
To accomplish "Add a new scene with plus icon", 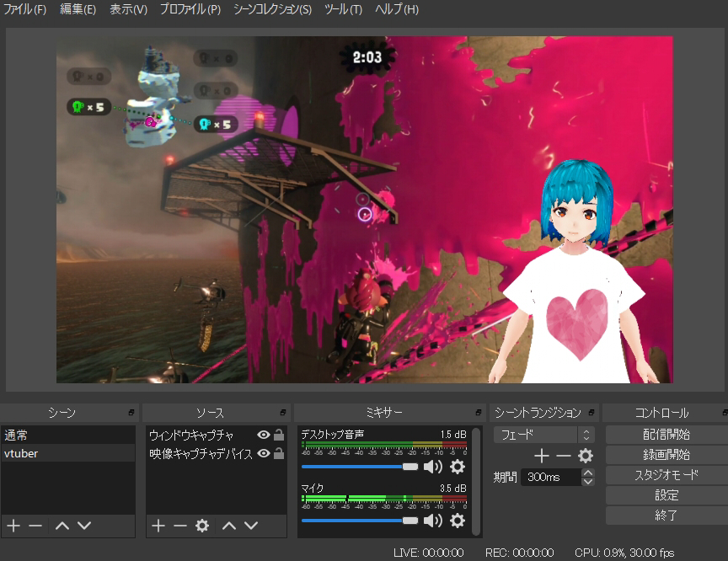I will pos(13,526).
